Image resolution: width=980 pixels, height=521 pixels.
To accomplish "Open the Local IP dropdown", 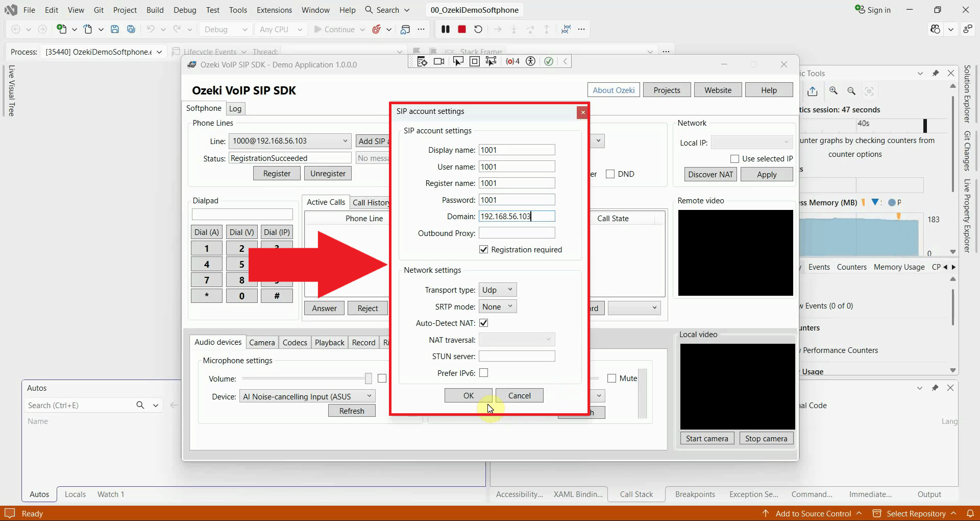I will 752,142.
